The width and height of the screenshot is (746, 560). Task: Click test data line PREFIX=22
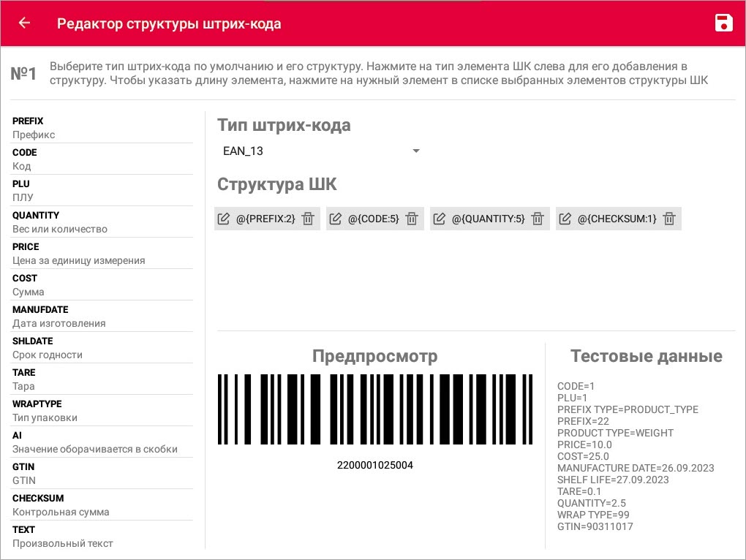[x=583, y=421]
